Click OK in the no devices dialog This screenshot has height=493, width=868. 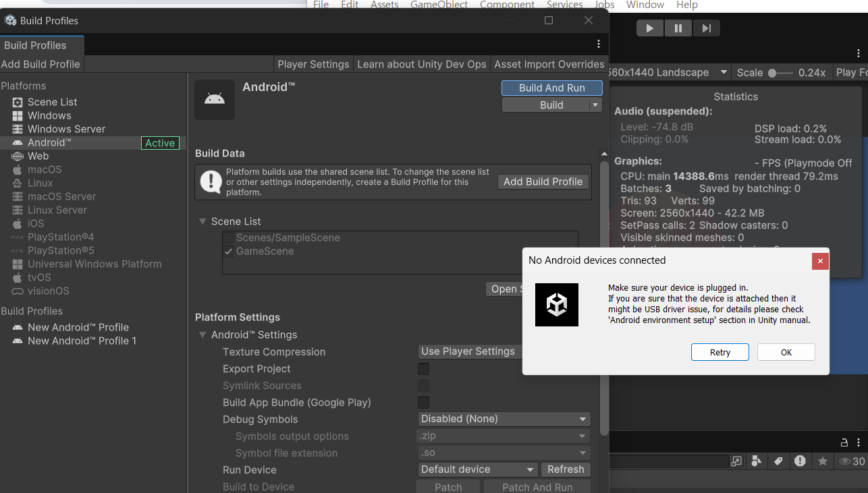click(x=786, y=352)
